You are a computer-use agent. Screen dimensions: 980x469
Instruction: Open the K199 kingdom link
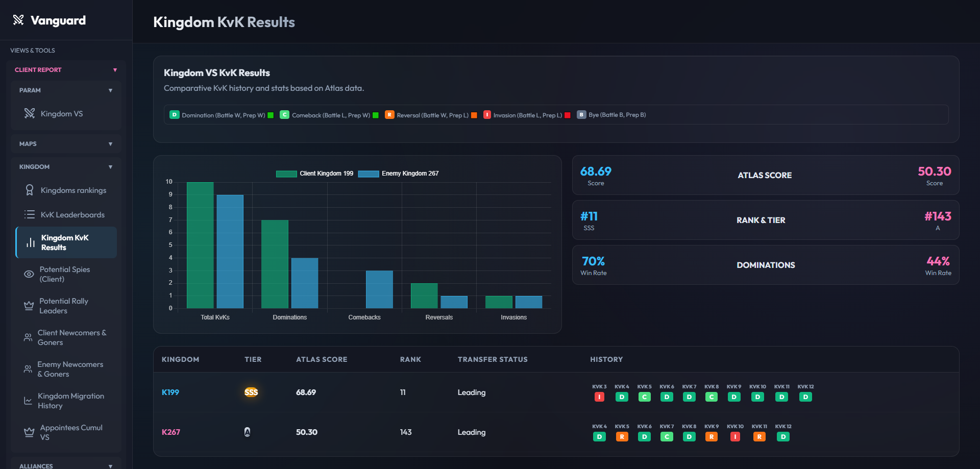[170, 392]
